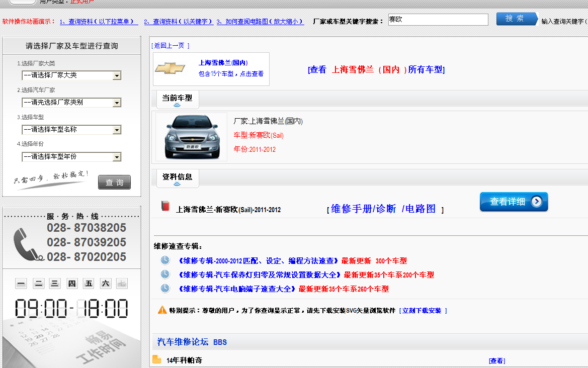Image resolution: width=588 pixels, height=368 pixels.
Task: Click the 四 weekday tile
Action: pyautogui.click(x=71, y=284)
